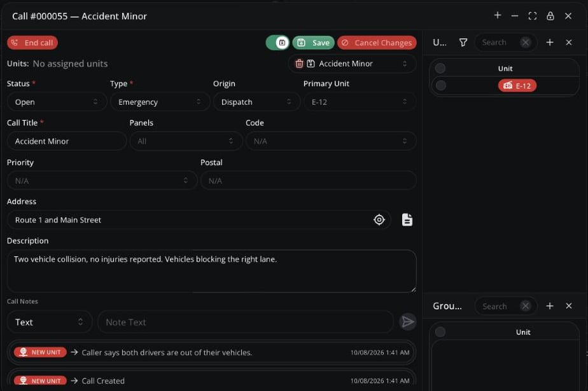588x391 pixels.
Task: Click plus icon in groups panel header
Action: 550,306
